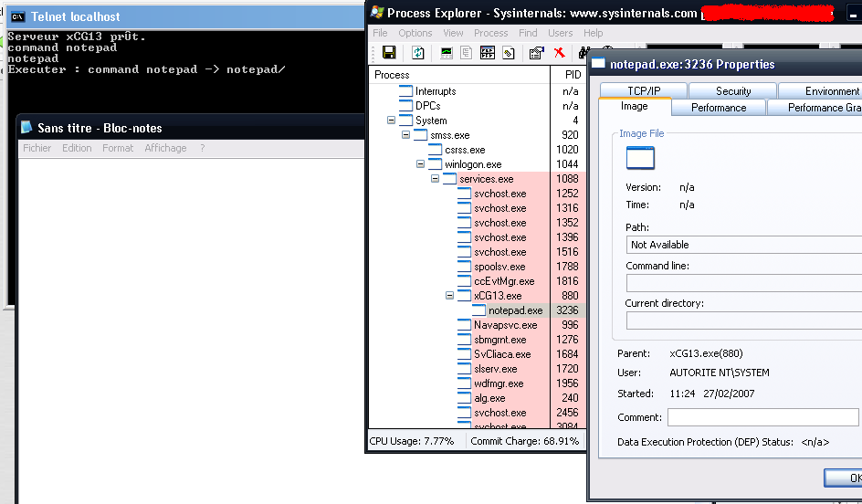Open the Users menu
Screen dimensions: 862x504
[x=560, y=33]
